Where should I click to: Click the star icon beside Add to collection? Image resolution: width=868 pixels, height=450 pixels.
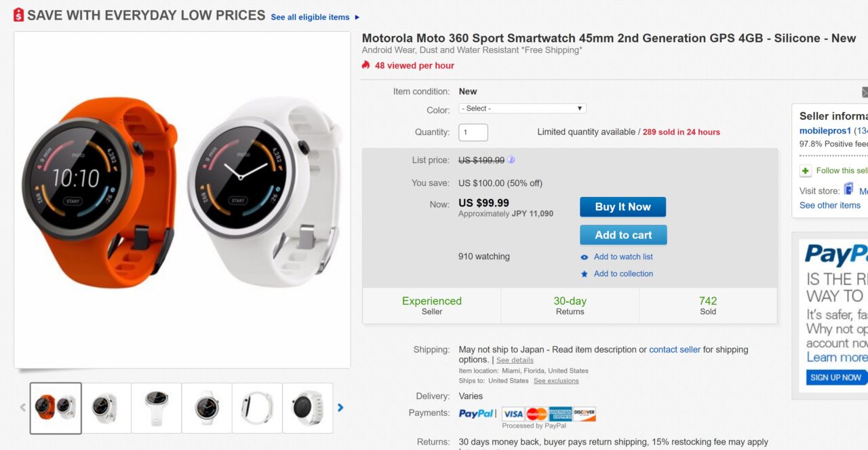click(585, 274)
